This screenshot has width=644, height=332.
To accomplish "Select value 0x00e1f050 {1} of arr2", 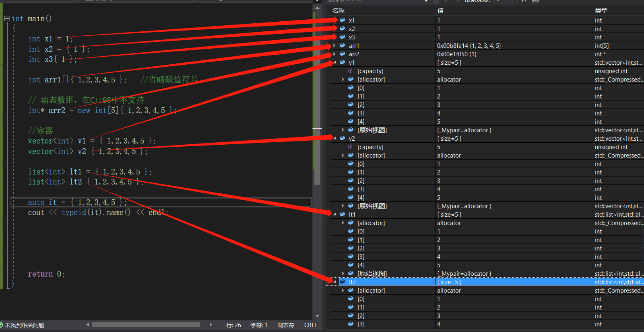I will pos(457,54).
